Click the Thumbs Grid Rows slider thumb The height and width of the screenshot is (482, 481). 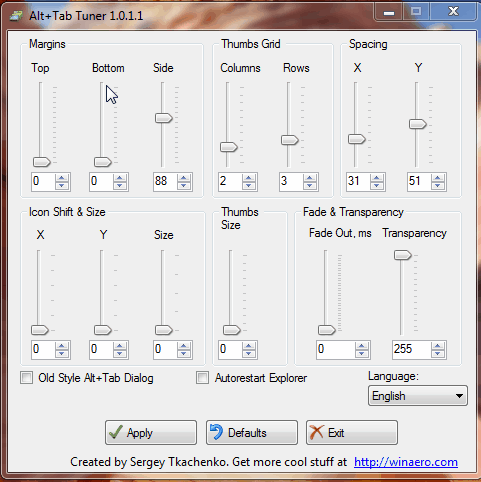[x=290, y=140]
